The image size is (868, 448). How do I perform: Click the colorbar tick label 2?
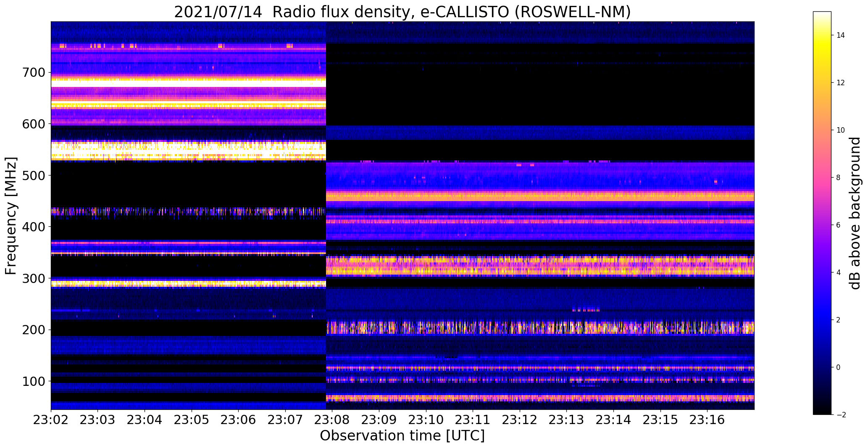pyautogui.click(x=838, y=320)
